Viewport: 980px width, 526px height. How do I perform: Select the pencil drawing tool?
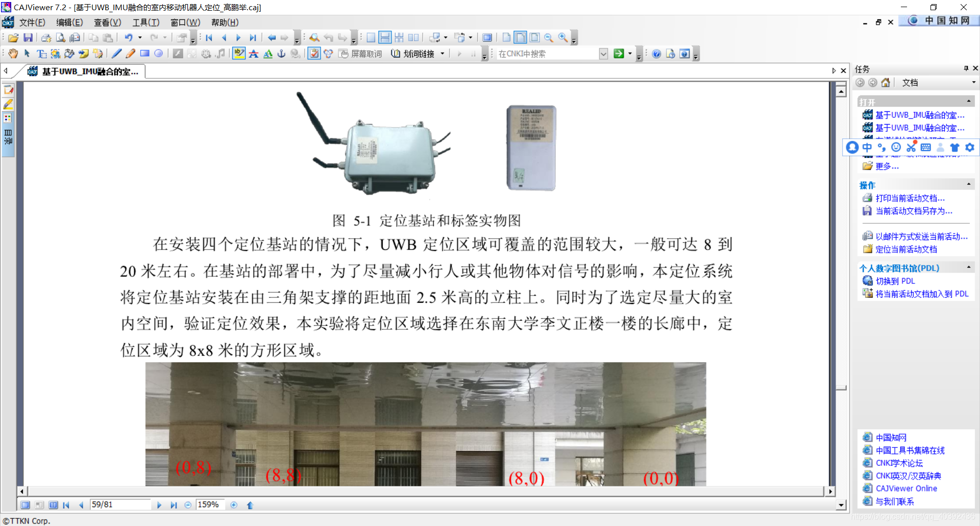point(131,54)
